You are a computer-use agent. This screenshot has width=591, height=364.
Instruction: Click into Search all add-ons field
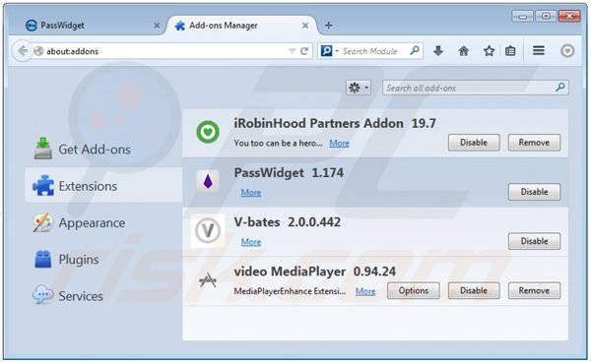[x=476, y=88]
